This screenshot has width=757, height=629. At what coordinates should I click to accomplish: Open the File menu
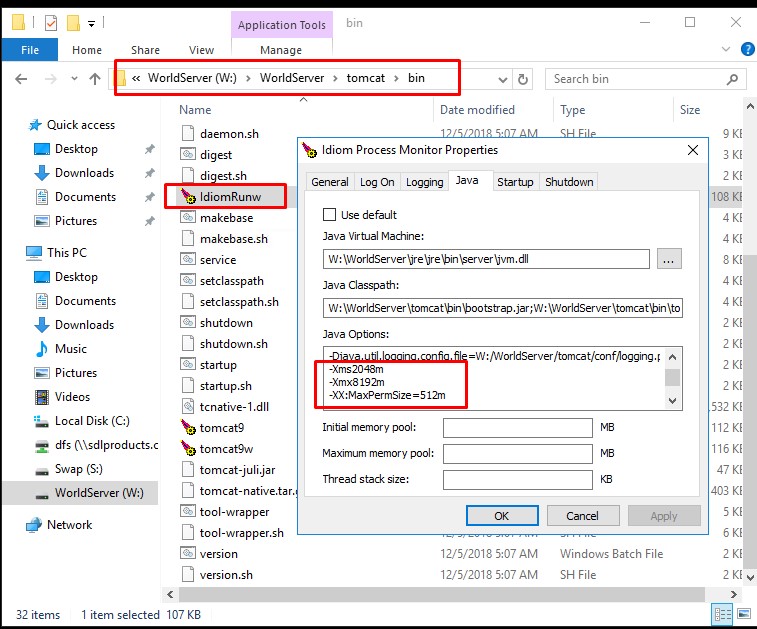tap(30, 50)
